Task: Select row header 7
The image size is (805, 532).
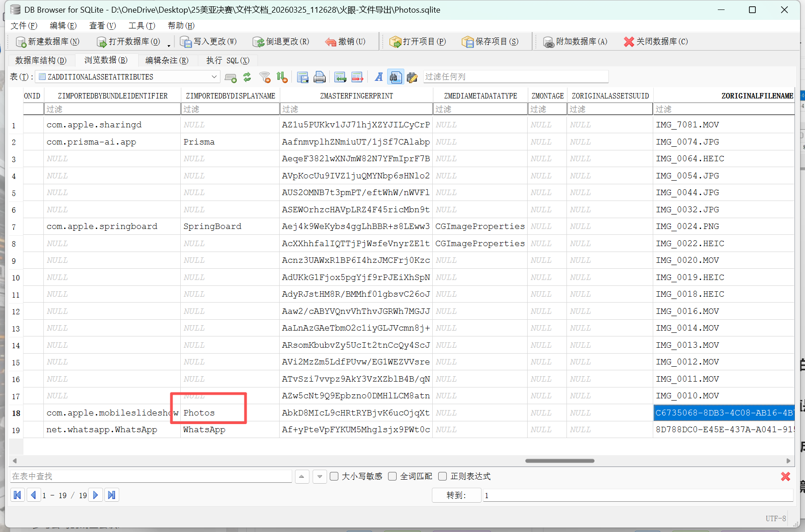Action: (x=16, y=227)
